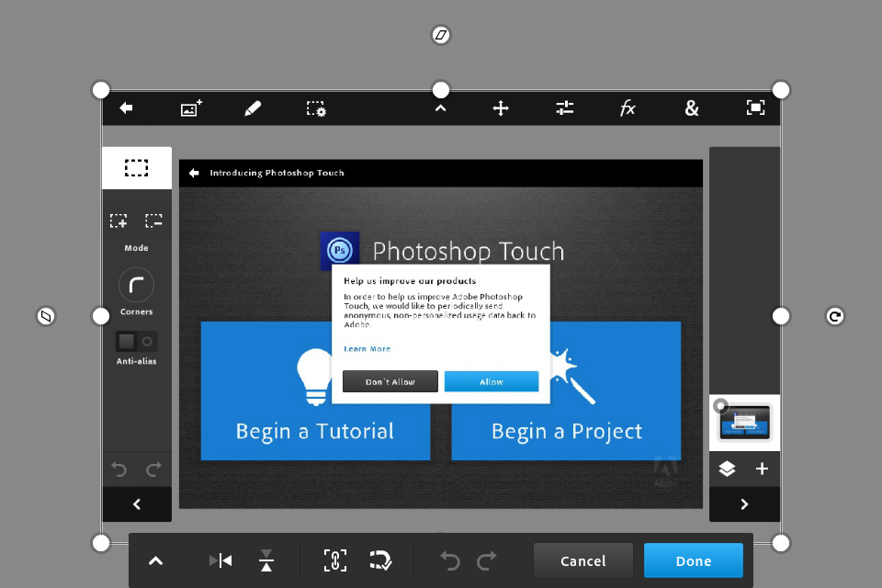Select the top-center transform handle

[441, 90]
